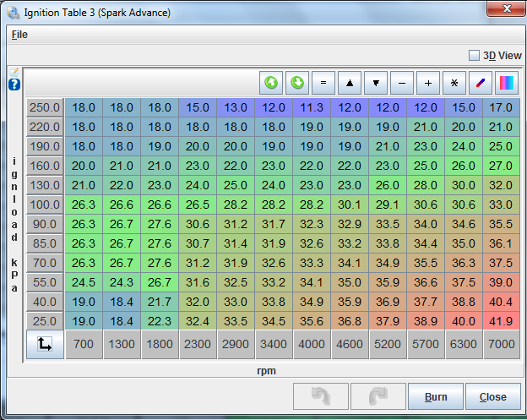Click the plus (add) toolbar button
Image resolution: width=527 pixels, height=420 pixels.
(x=428, y=83)
